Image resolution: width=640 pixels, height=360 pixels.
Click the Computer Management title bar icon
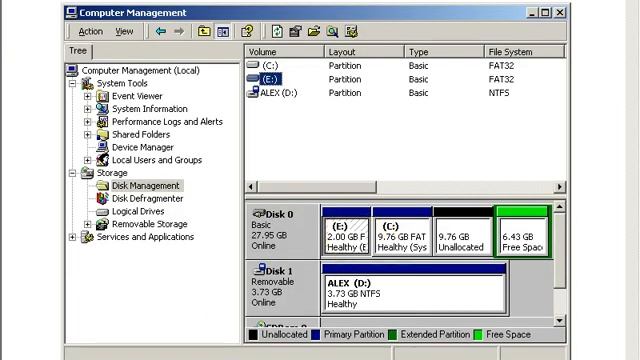point(71,13)
